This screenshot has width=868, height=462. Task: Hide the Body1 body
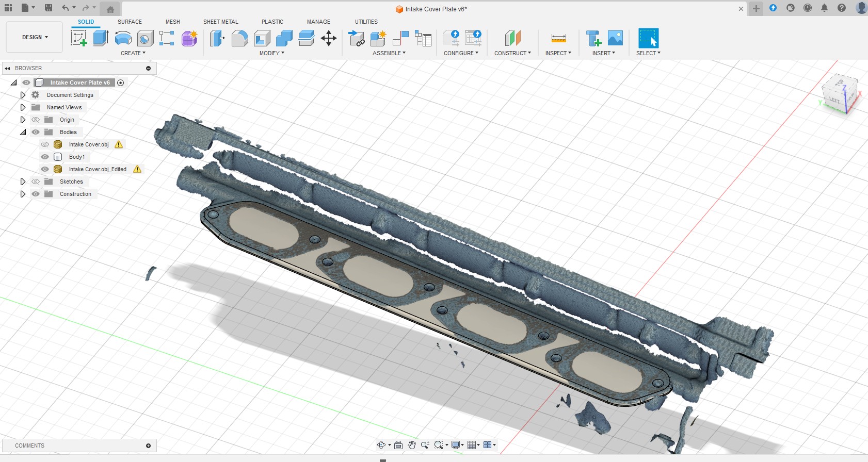[45, 157]
